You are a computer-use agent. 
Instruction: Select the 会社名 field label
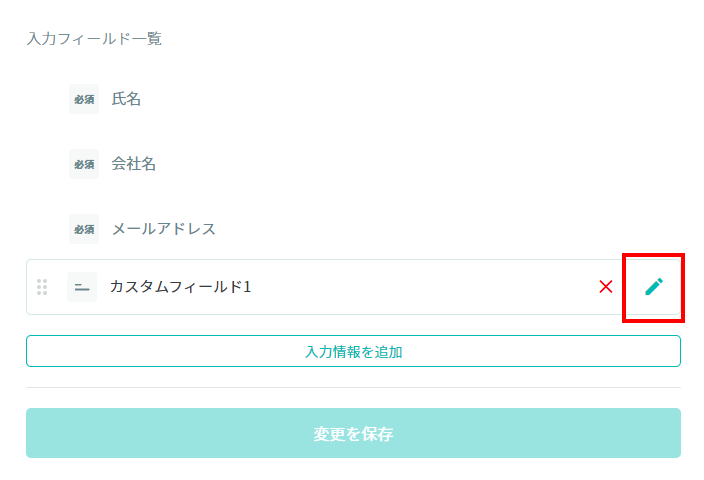click(x=134, y=164)
